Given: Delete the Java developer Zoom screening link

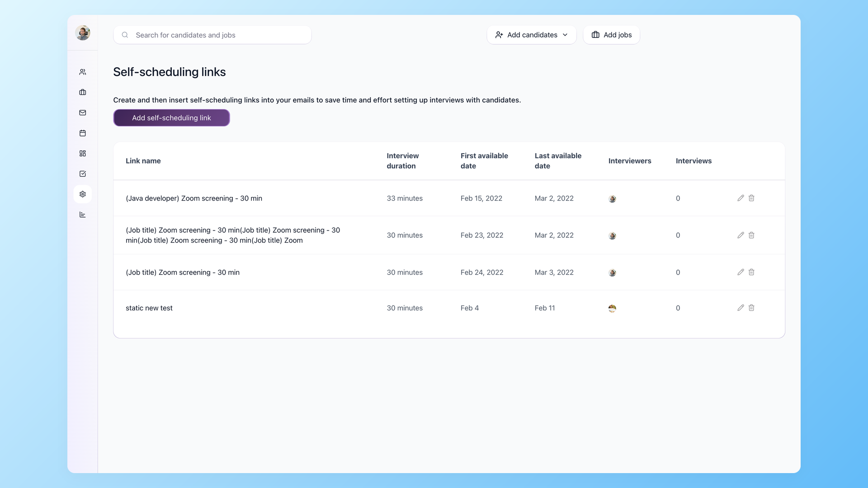Looking at the screenshot, I should pyautogui.click(x=751, y=198).
